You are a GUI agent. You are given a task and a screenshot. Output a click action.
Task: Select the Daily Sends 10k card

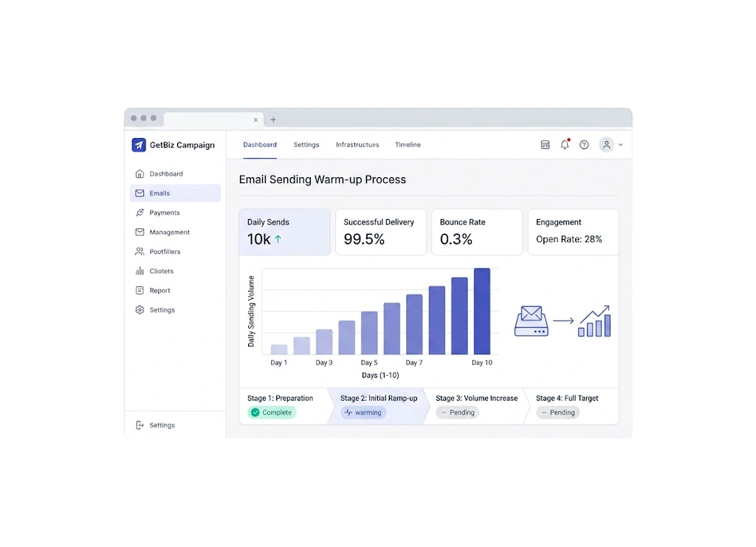pyautogui.click(x=284, y=232)
